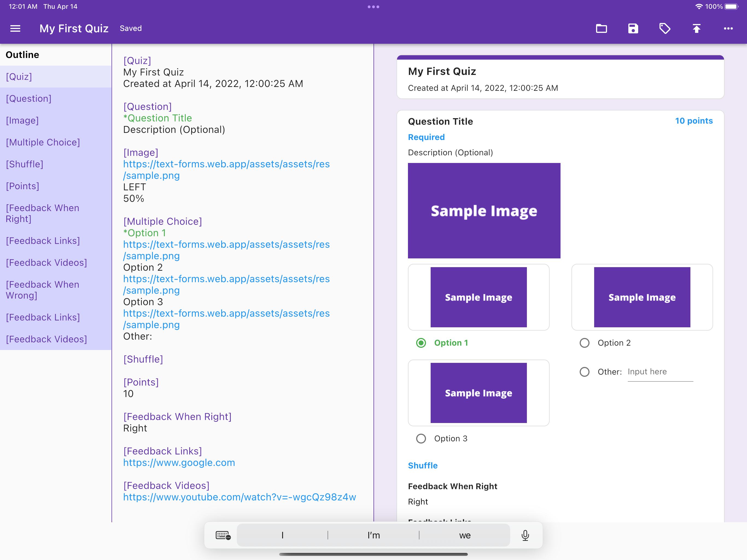Click the save disk icon
The width and height of the screenshot is (747, 560).
633,28
